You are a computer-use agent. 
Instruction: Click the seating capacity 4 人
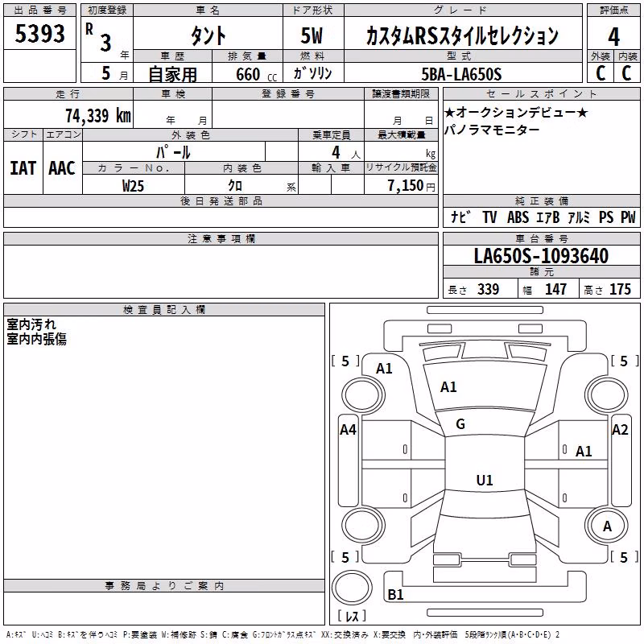pyautogui.click(x=346, y=153)
